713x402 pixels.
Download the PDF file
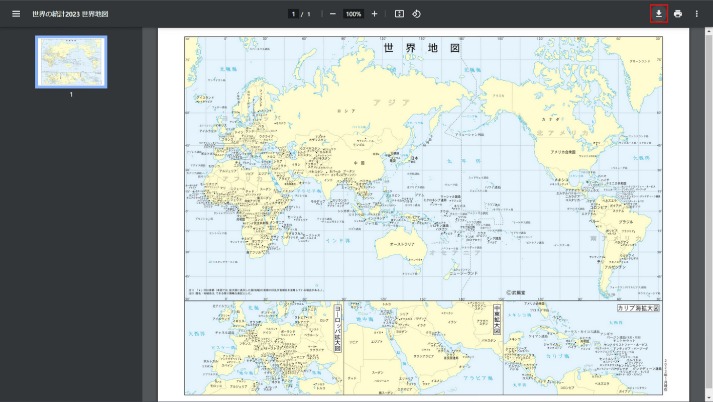pos(658,14)
